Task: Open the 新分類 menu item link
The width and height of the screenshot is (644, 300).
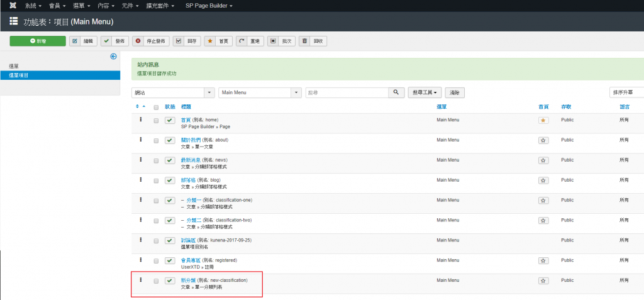Action: pyautogui.click(x=187, y=280)
